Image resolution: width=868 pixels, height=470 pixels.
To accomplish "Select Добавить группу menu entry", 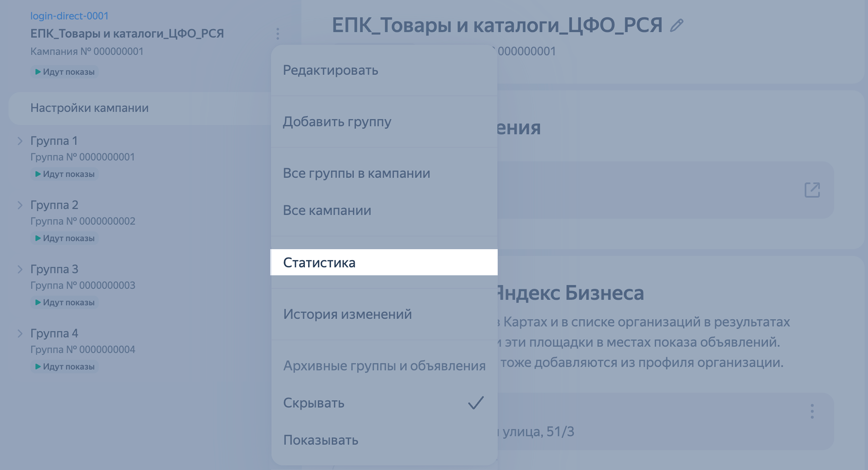I will coord(384,122).
